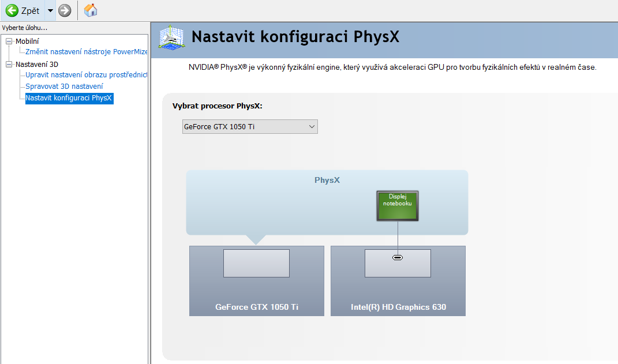Screen dimensions: 618x364
Task: Collapse the Mobilní tree node
Action: tap(9, 41)
